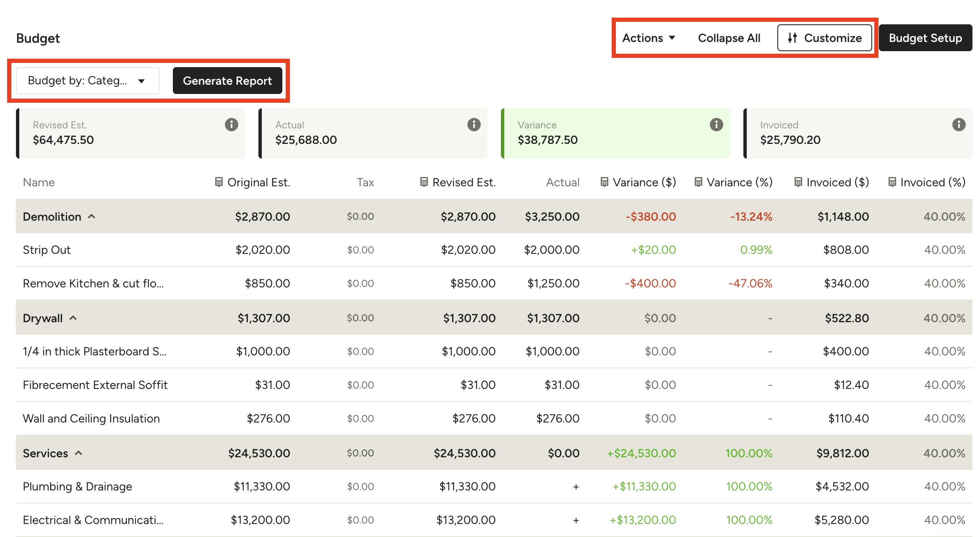Click the Generate Report button

point(227,81)
